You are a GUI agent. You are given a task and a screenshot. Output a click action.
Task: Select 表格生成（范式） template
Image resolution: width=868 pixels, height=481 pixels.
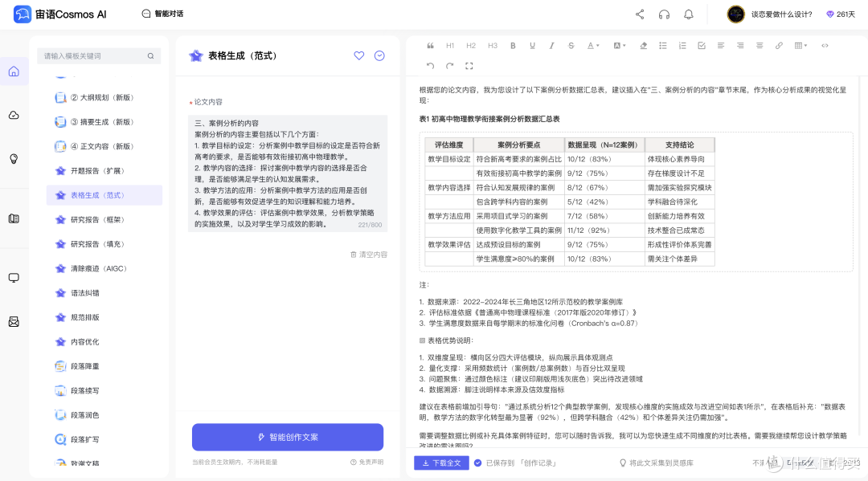tap(104, 195)
